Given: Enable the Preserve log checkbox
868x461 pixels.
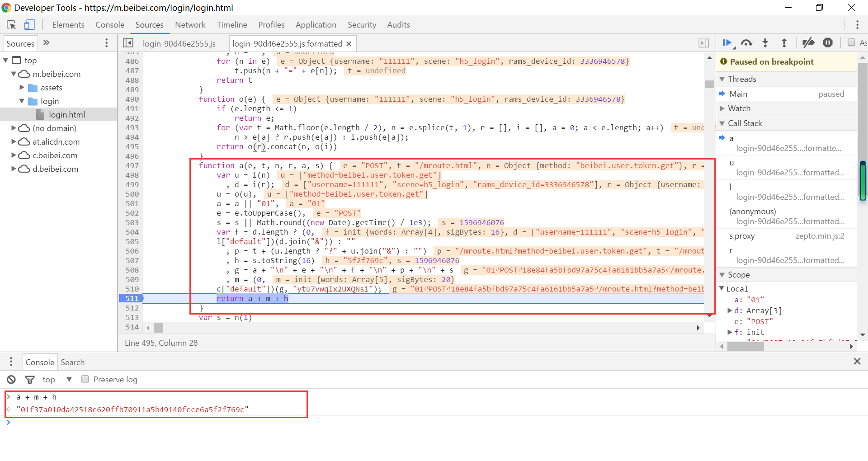Looking at the screenshot, I should [x=85, y=379].
